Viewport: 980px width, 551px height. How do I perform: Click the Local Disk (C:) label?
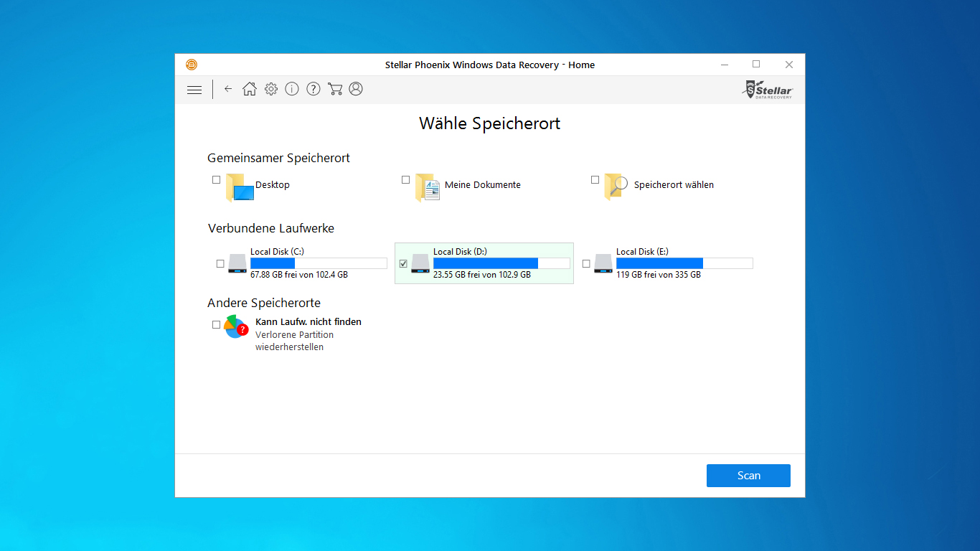tap(278, 252)
